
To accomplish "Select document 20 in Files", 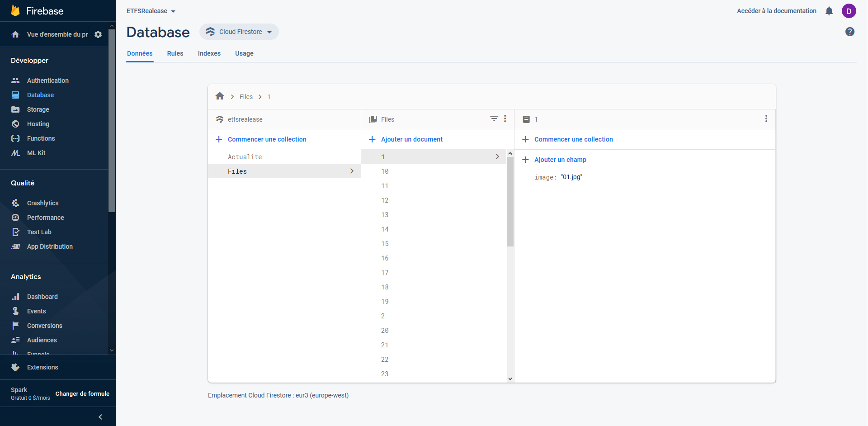I will pyautogui.click(x=434, y=331).
